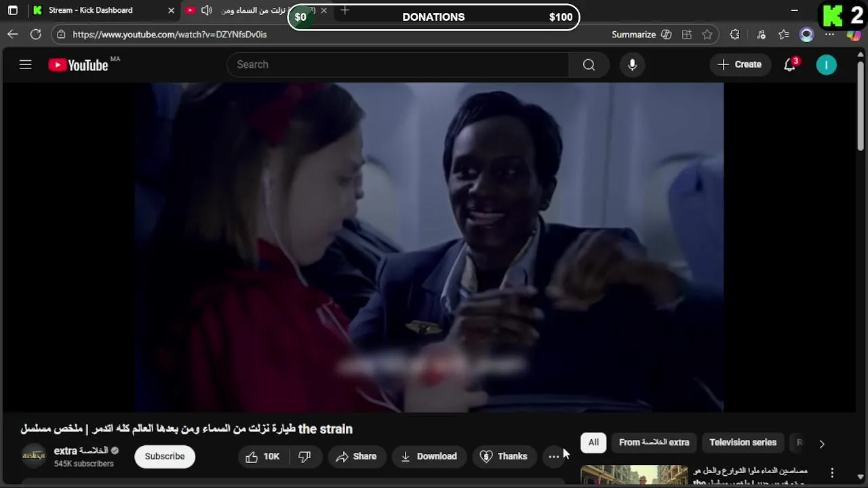Open the account avatar menu
Image resolution: width=868 pixels, height=488 pixels.
[x=826, y=64]
